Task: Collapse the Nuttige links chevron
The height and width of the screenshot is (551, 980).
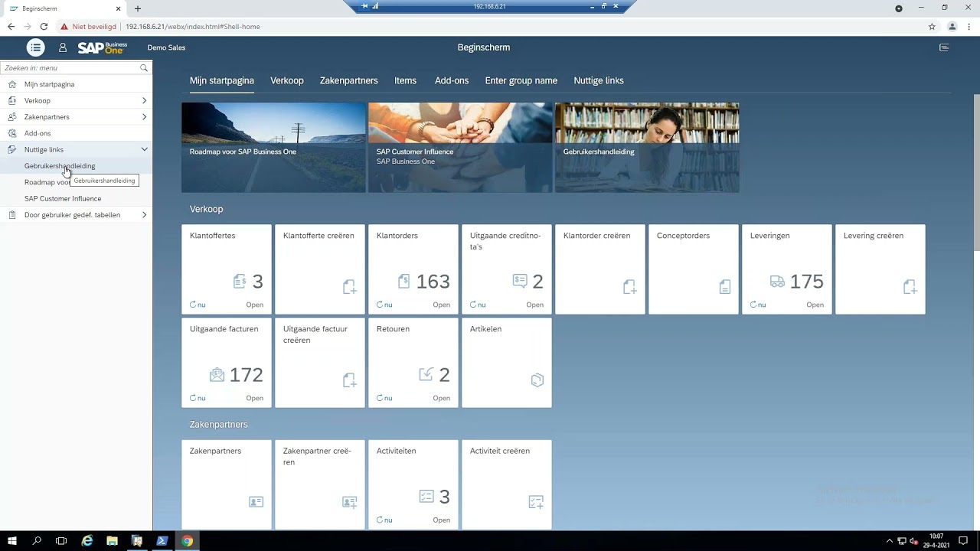Action: click(x=144, y=149)
